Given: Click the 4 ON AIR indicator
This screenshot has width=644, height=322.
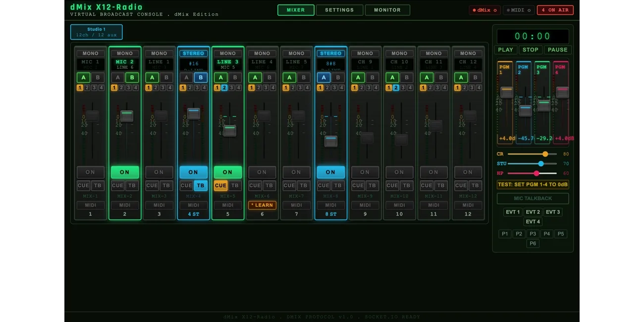Looking at the screenshot, I should 555,10.
